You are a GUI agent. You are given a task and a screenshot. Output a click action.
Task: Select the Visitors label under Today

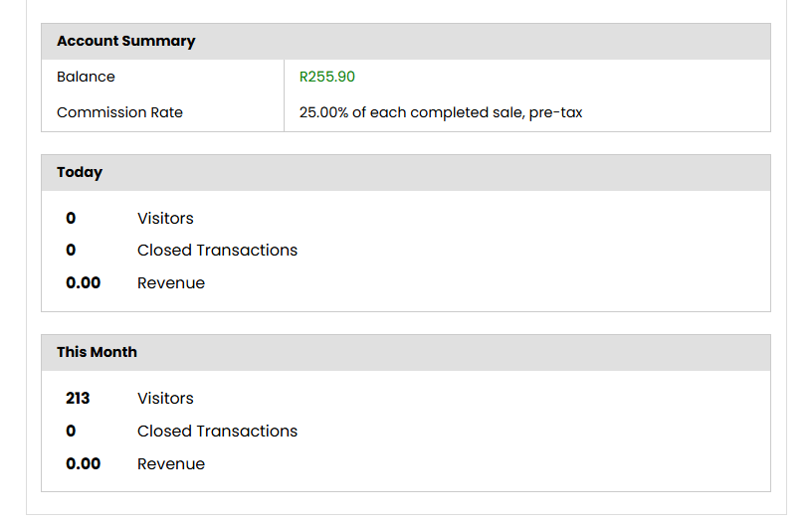165,219
